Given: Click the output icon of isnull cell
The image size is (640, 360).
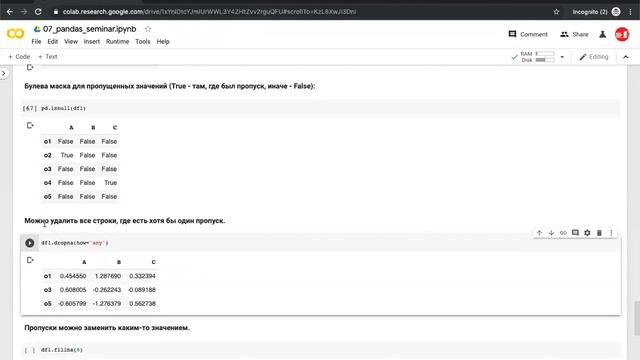Looking at the screenshot, I should point(30,125).
